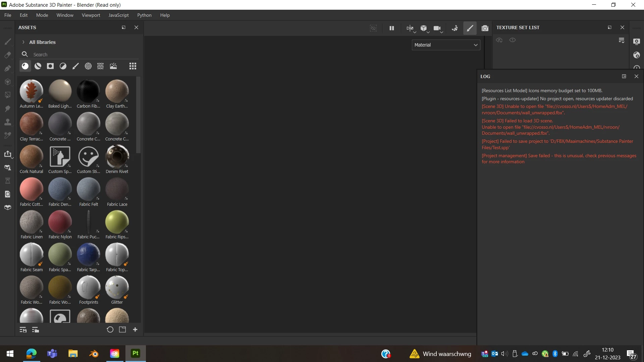Image resolution: width=644 pixels, height=362 pixels.
Task: Click the camera screenshot icon in the viewport toolbar
Action: [485, 28]
